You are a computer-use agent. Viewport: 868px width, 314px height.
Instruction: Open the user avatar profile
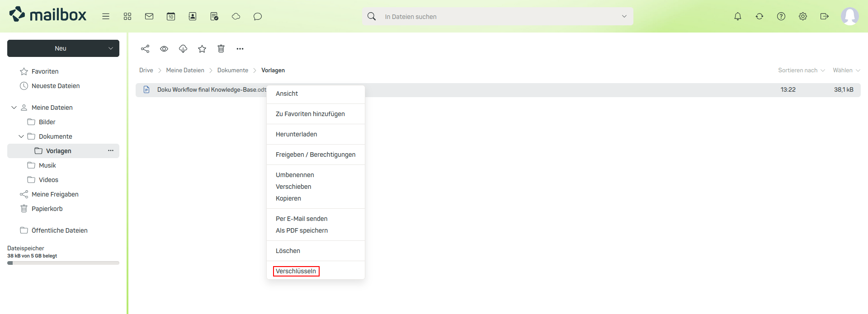[850, 16]
